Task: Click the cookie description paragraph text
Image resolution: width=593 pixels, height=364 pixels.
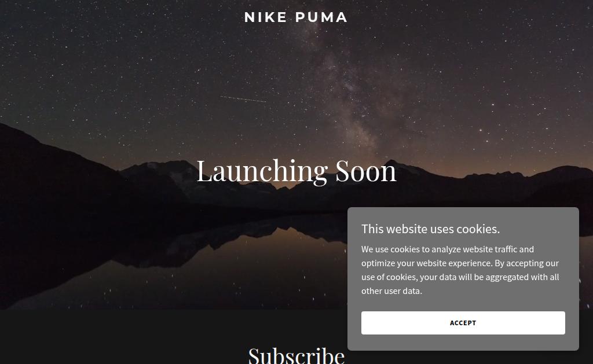Action: point(460,270)
